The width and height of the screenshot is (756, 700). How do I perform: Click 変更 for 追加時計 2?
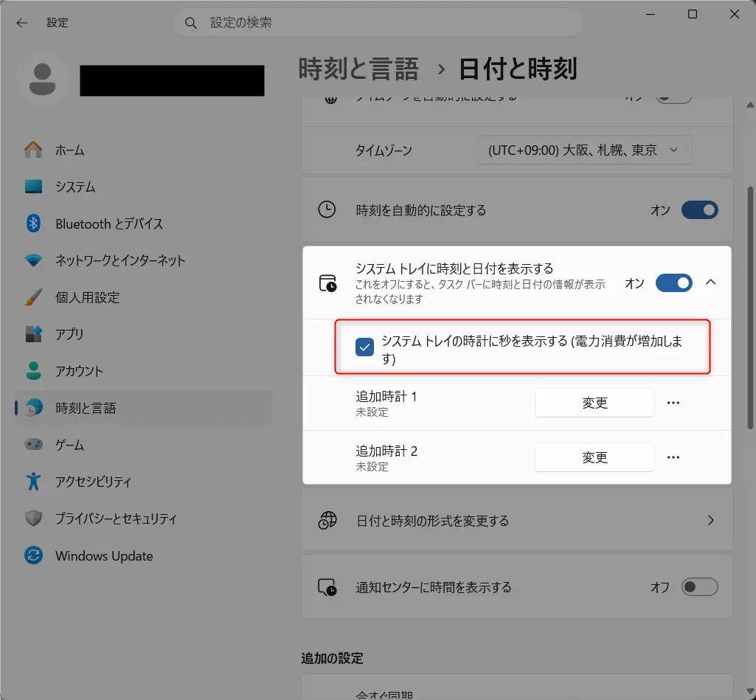(x=594, y=457)
